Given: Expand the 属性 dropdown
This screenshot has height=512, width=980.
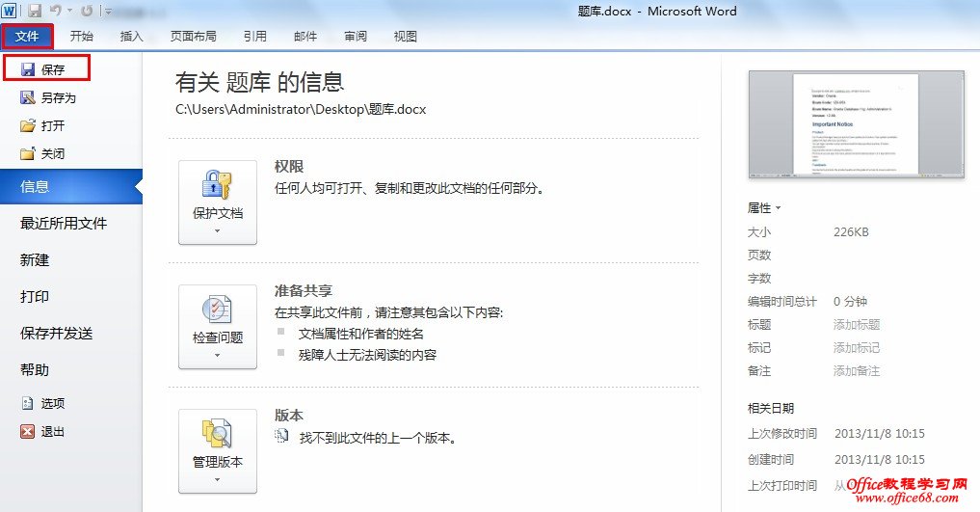Looking at the screenshot, I should 764,207.
